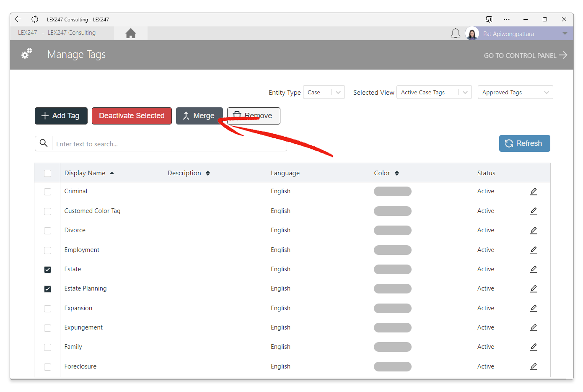
Task: Check the Expansion tag checkbox
Action: (47, 309)
